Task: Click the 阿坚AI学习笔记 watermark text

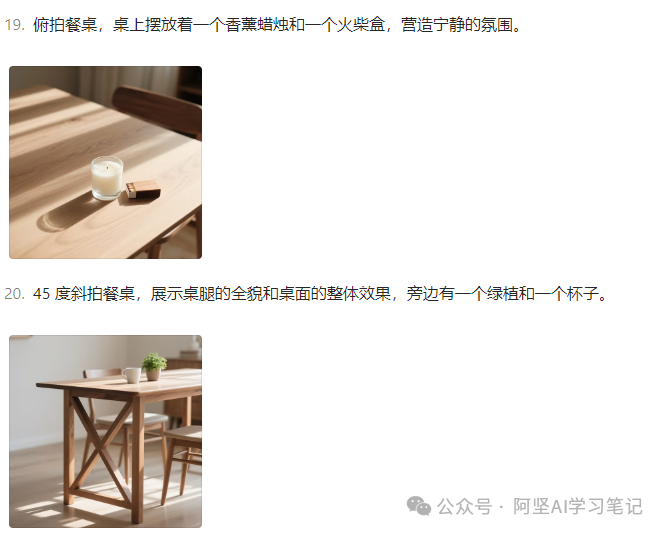Action: [x=578, y=506]
